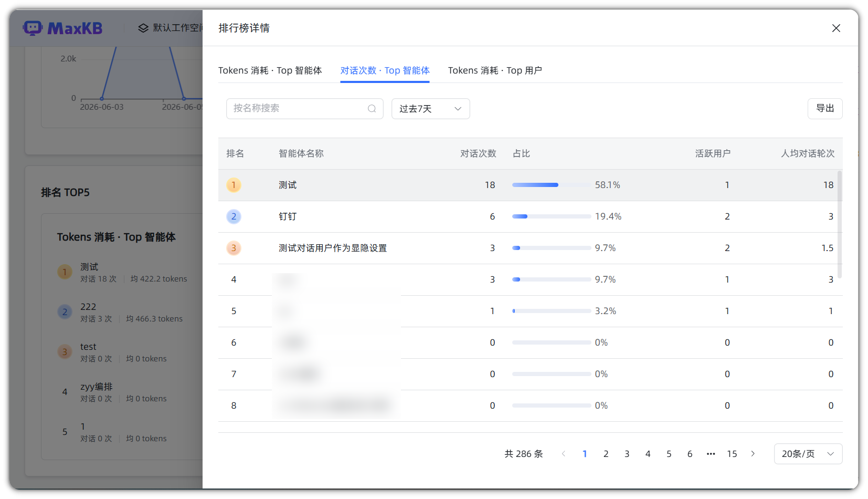Jump to last page 15
The image size is (868, 499).
[732, 454]
